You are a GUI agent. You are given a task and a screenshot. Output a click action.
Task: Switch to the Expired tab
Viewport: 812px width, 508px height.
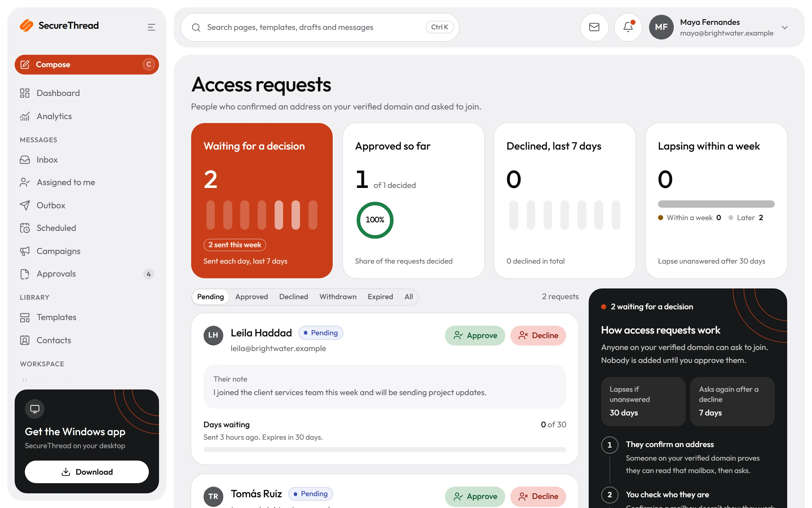[380, 297]
